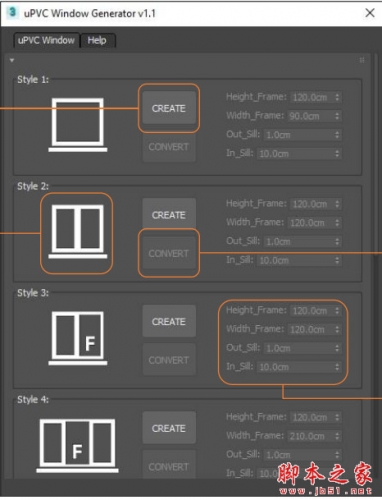This screenshot has width=382, height=500.
Task: Click the Style 1 single-pane window icon
Action: 78,125
